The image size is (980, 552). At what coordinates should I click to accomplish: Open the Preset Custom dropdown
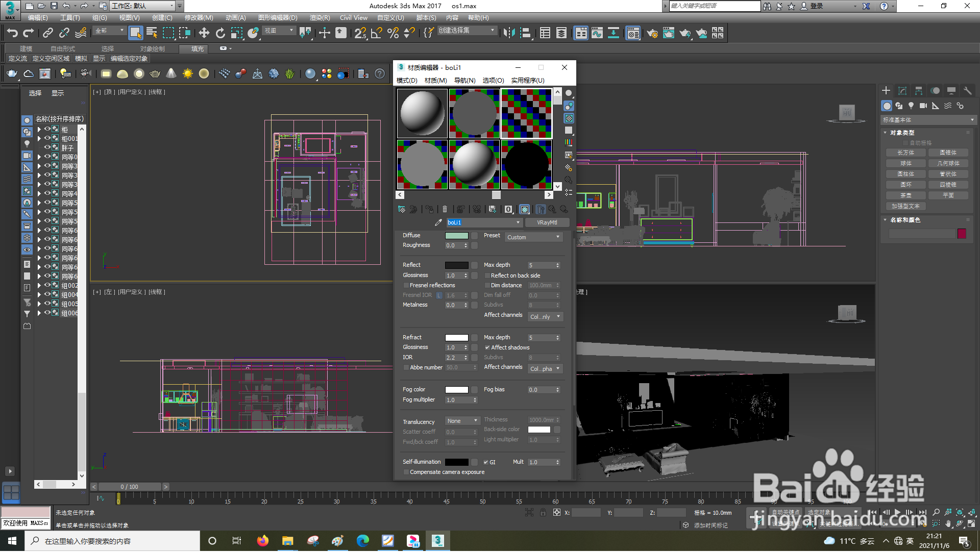[533, 237]
